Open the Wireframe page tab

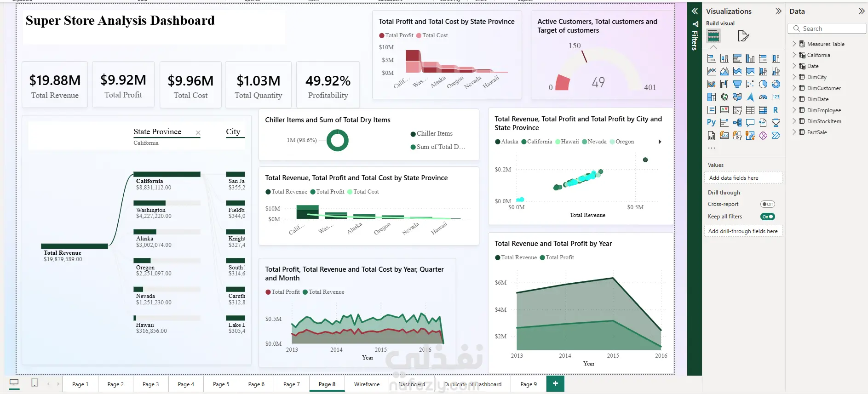pyautogui.click(x=367, y=384)
